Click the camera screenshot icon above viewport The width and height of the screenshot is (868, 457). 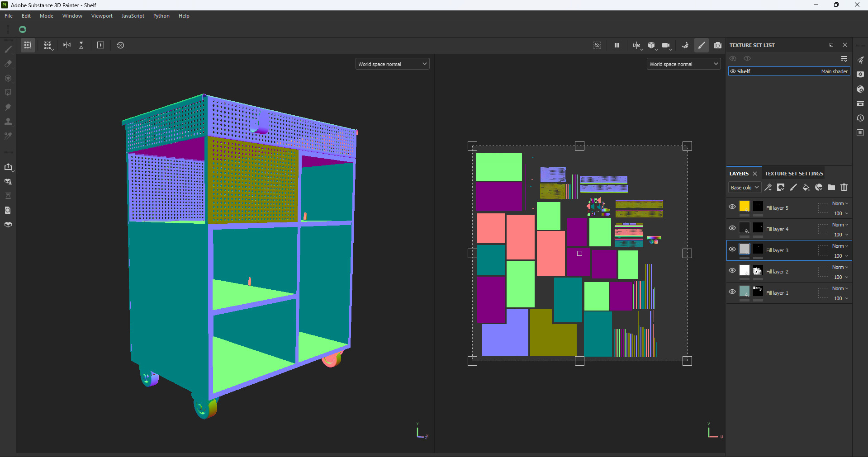[x=718, y=45]
